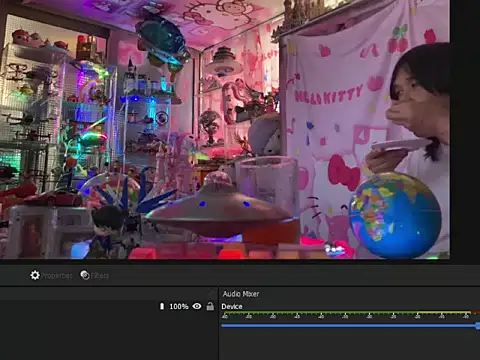Click the Properties text label
The image size is (480, 360).
coord(56,276)
